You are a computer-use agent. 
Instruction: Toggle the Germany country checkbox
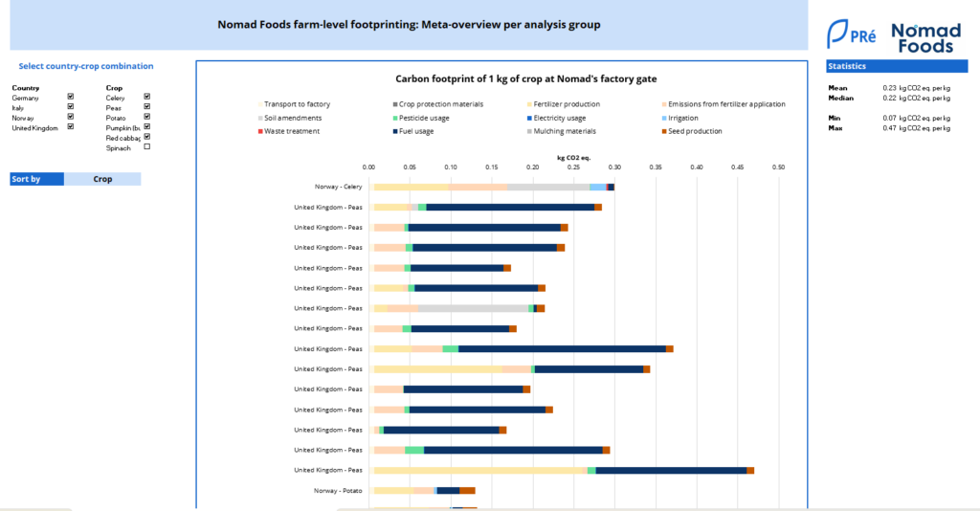point(71,97)
